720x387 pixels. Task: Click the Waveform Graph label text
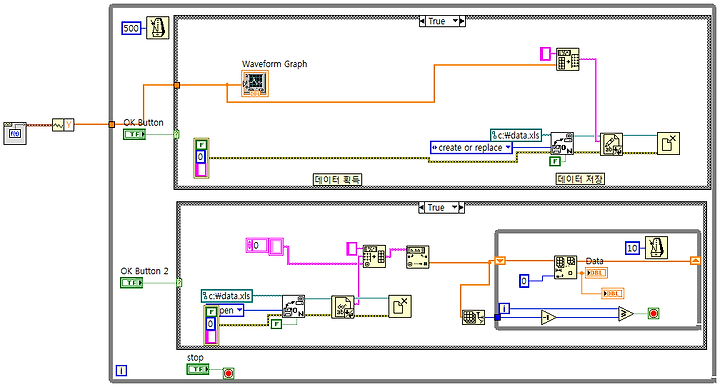[275, 64]
